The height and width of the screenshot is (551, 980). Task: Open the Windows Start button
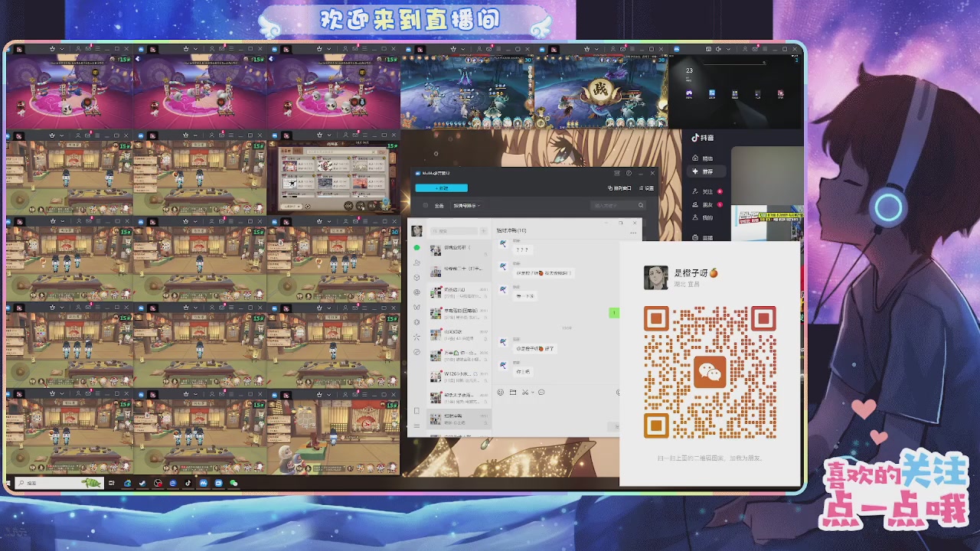click(x=8, y=483)
